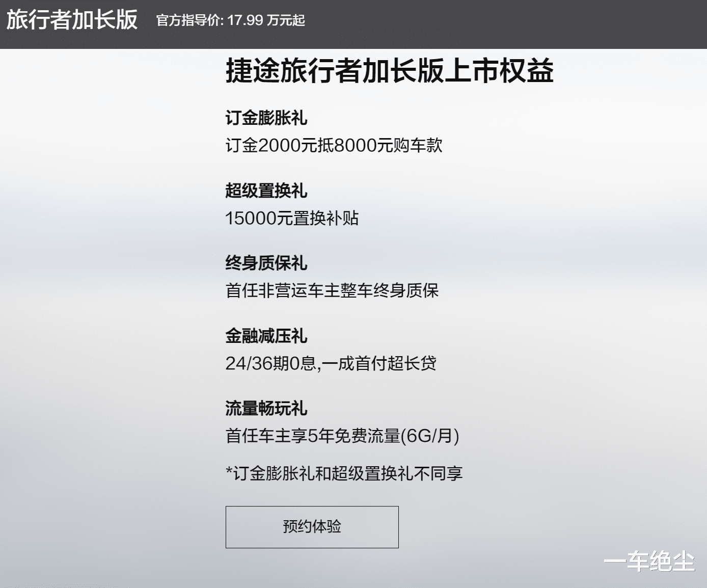Screen dimensions: 707x588
Task: Click the 流量畅玩礼 heading
Action: pos(266,409)
